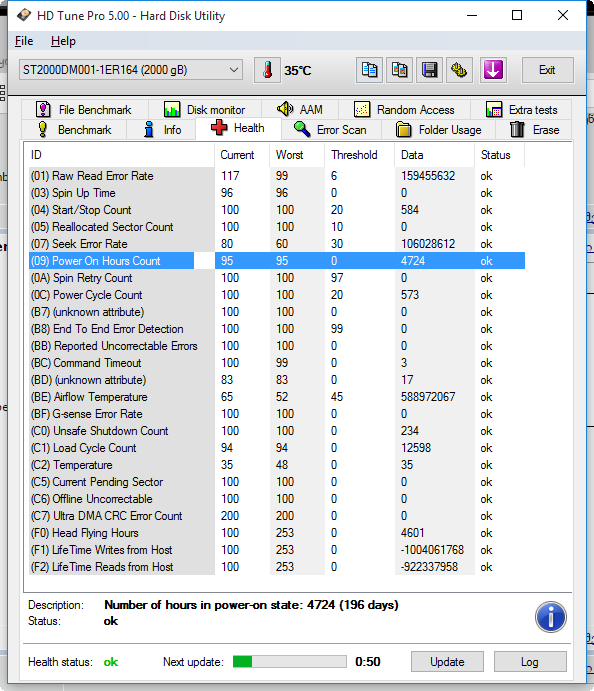The image size is (594, 691).
Task: Open options with the tools icon
Action: coord(459,70)
